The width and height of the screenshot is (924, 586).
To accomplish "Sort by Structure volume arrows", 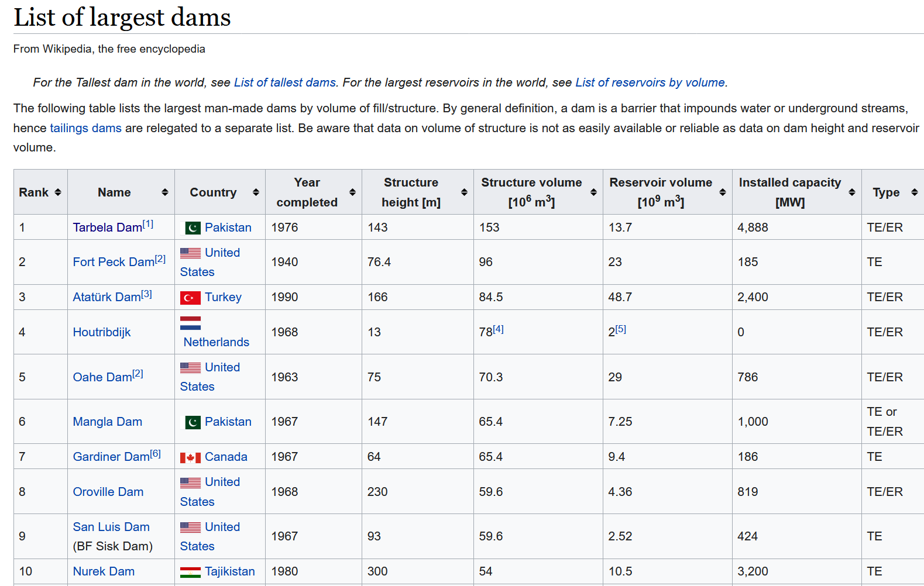I will pos(593,192).
